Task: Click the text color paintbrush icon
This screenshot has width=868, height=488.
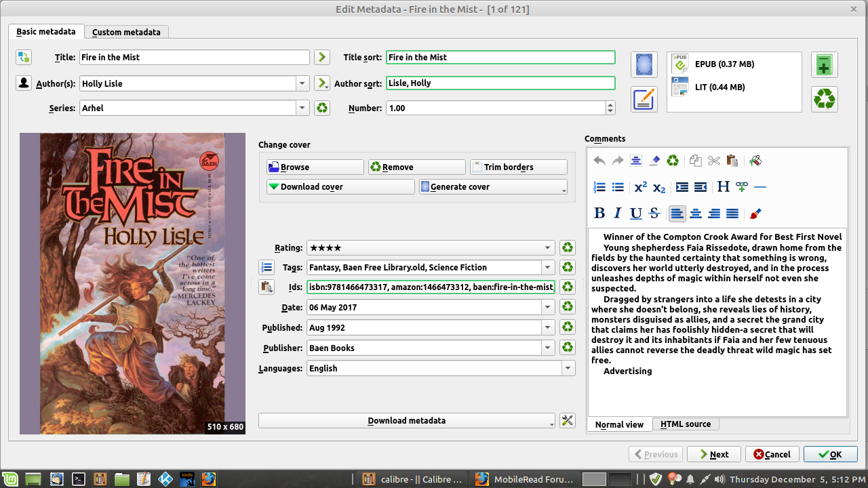Action: point(755,213)
